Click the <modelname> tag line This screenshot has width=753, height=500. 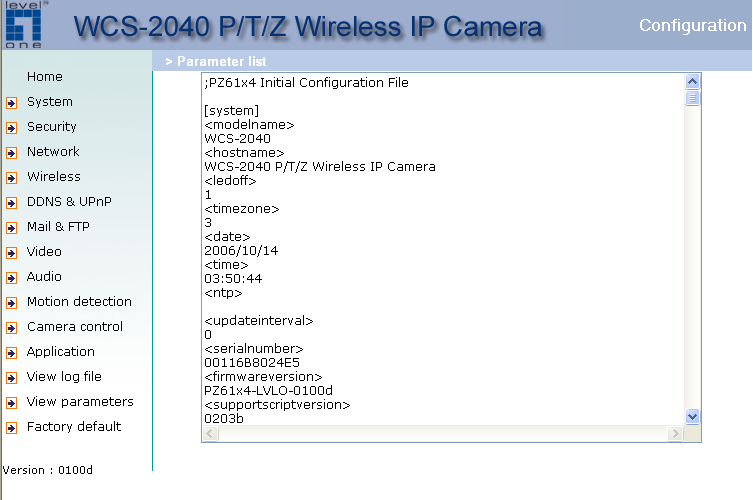(249, 125)
